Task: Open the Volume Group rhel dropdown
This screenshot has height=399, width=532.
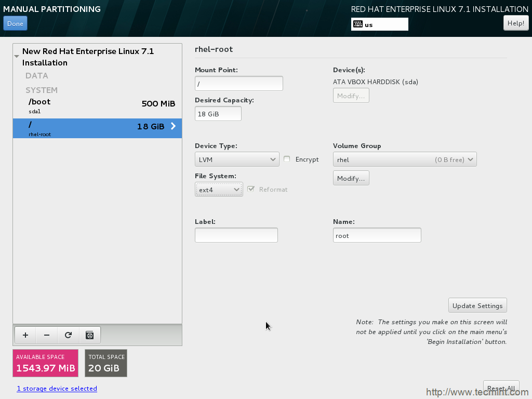Action: pos(404,159)
